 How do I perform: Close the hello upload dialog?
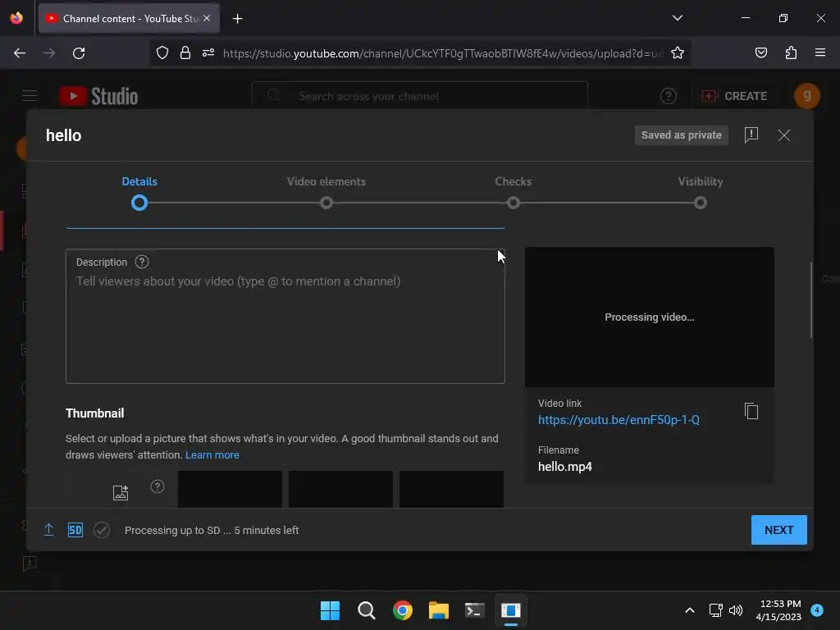point(783,135)
